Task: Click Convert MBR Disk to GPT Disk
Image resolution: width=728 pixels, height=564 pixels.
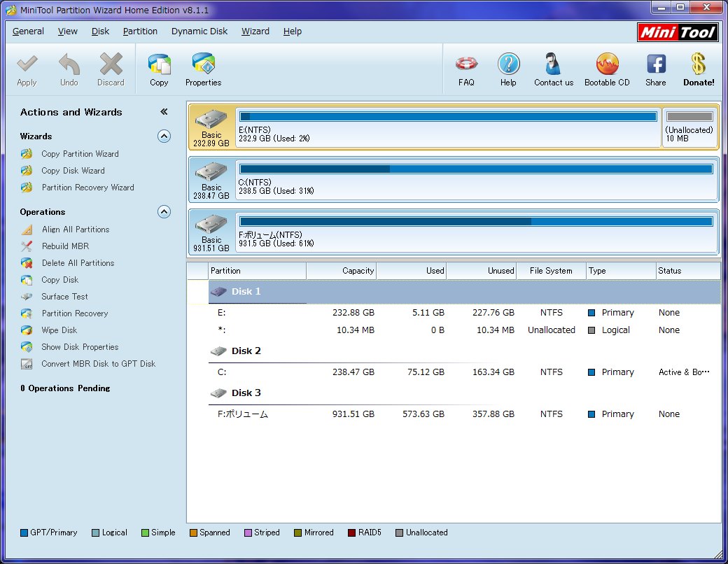Action: point(98,364)
